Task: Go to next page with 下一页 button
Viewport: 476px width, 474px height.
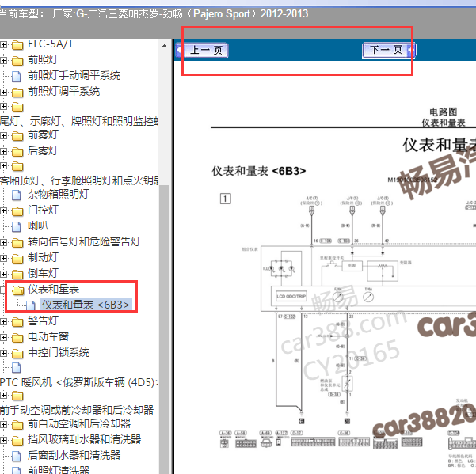Action: pyautogui.click(x=389, y=50)
